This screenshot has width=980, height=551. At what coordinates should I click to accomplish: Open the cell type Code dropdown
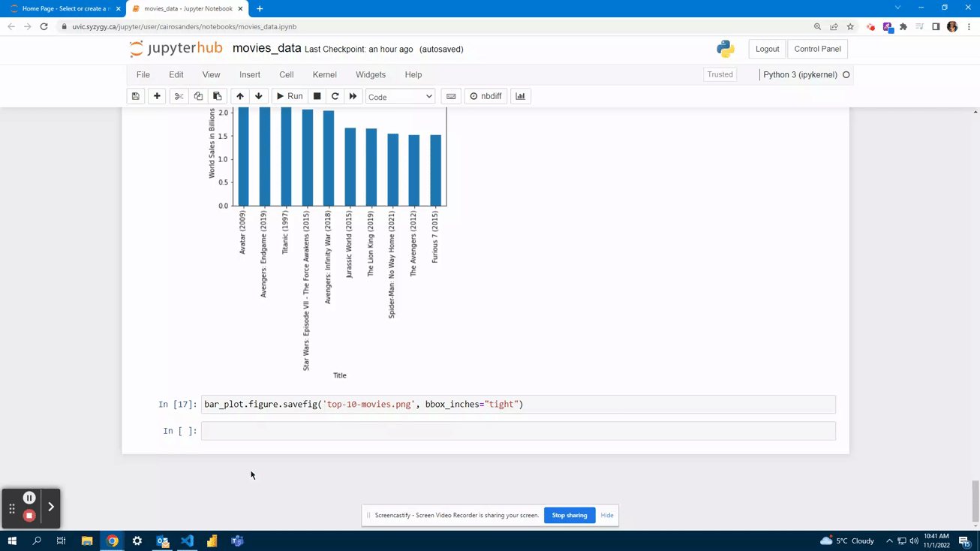(400, 97)
